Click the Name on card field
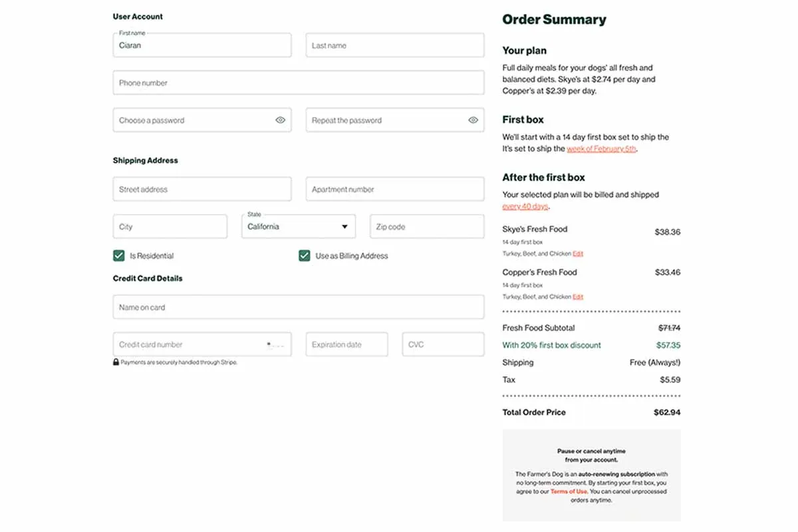This screenshot has height=532, width=798. pyautogui.click(x=297, y=307)
